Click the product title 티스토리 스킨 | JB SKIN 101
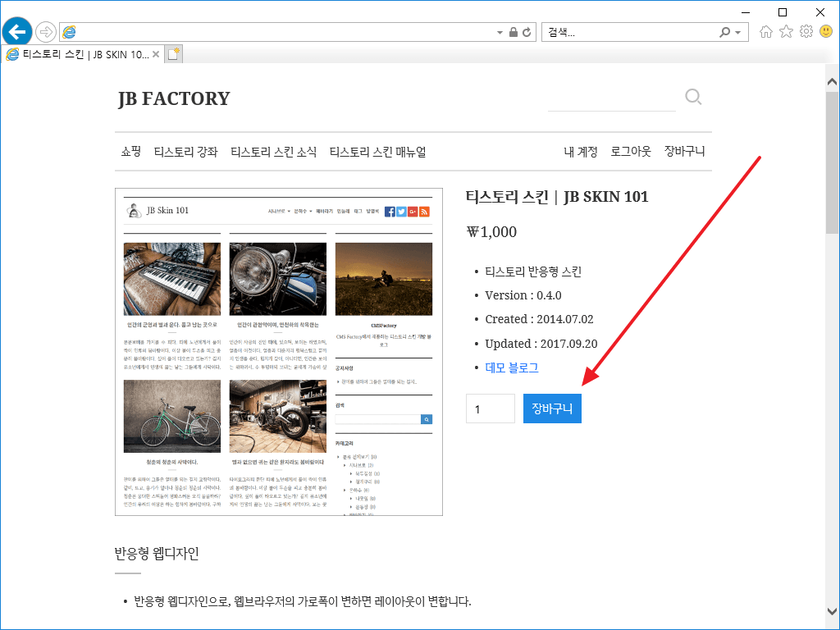Image resolution: width=840 pixels, height=630 pixels. 557,197
